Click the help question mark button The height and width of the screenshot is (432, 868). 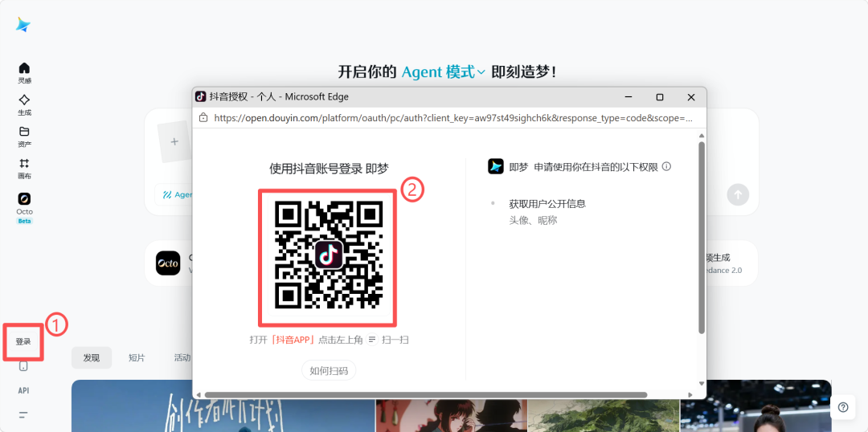click(x=843, y=407)
